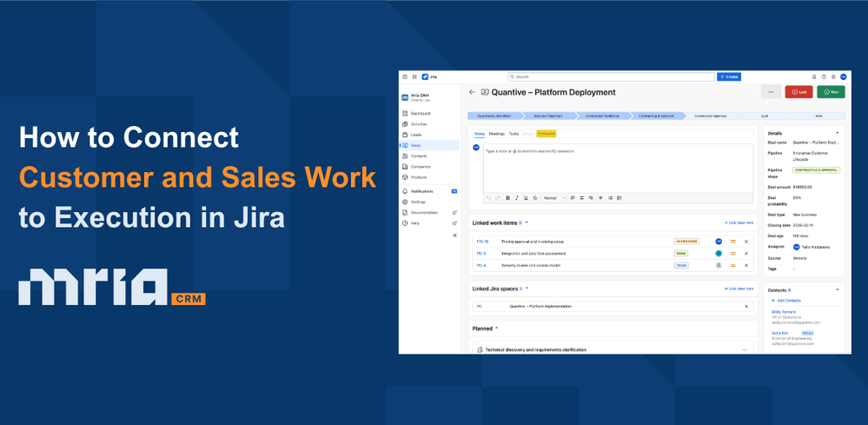
Task: Insert numbered list in note editor
Action: 619,197
